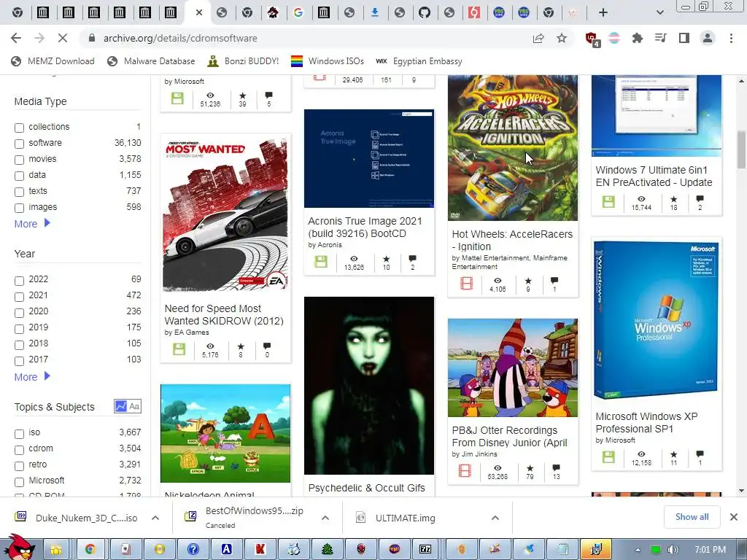Open the Chrome profile avatar
747x560 pixels.
(708, 38)
